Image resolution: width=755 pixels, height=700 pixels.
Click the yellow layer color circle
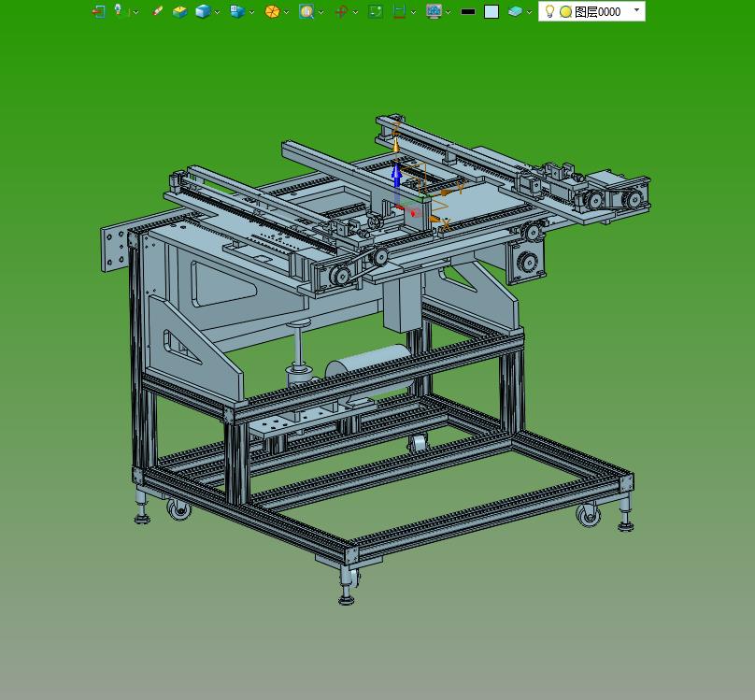(x=565, y=11)
